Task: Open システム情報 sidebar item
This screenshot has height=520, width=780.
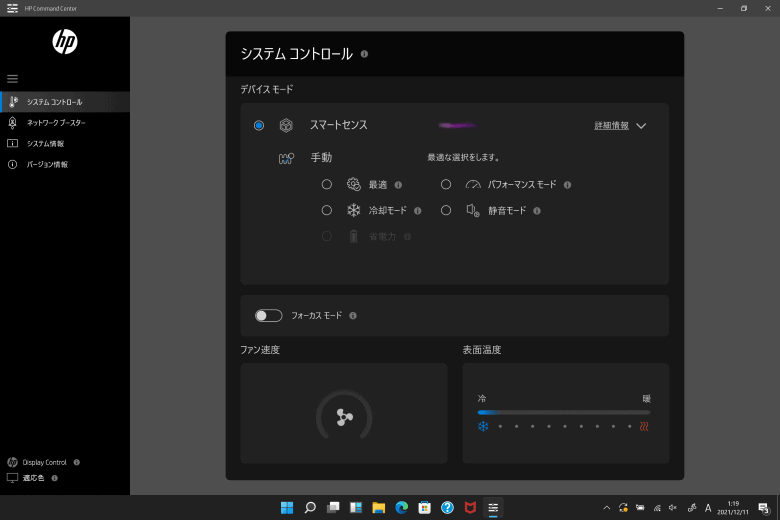Action: tap(65, 144)
